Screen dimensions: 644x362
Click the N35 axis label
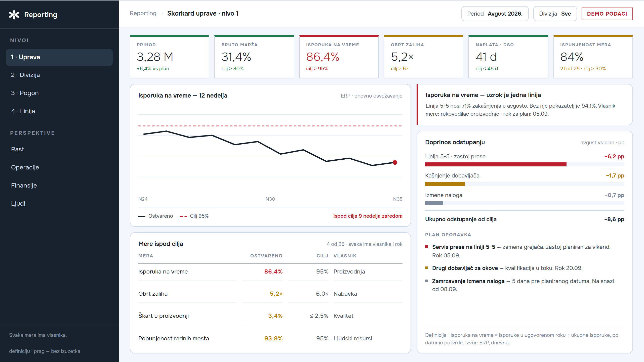click(x=398, y=199)
